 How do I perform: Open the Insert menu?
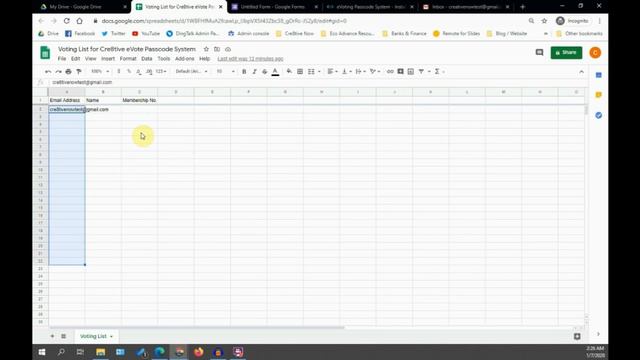click(x=108, y=59)
